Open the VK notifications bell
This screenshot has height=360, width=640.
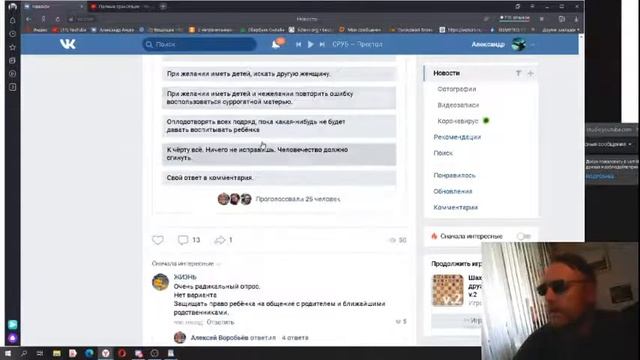(276, 44)
